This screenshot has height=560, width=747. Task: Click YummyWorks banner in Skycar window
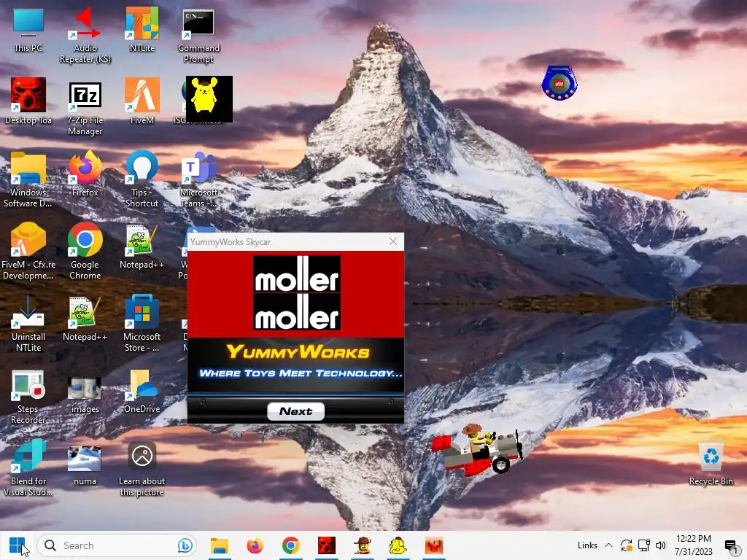coord(296,365)
